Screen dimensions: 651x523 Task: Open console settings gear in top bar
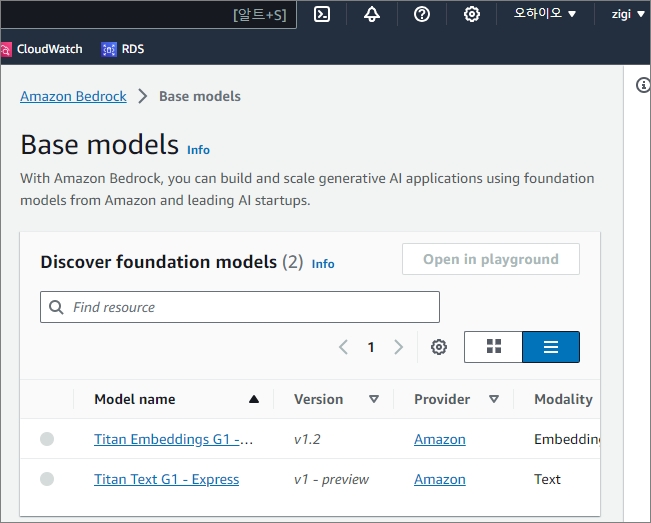tap(472, 15)
